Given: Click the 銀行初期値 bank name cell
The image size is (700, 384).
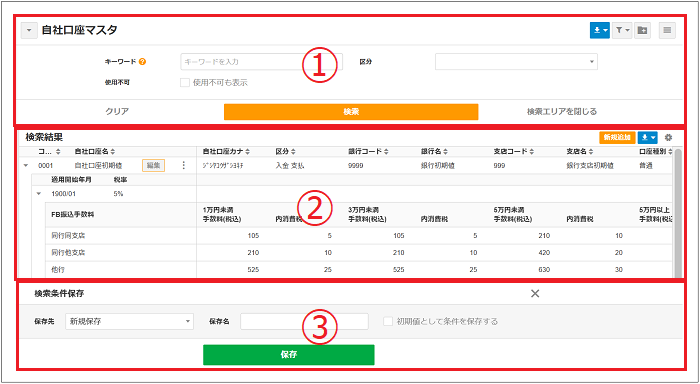Looking at the screenshot, I should (437, 166).
